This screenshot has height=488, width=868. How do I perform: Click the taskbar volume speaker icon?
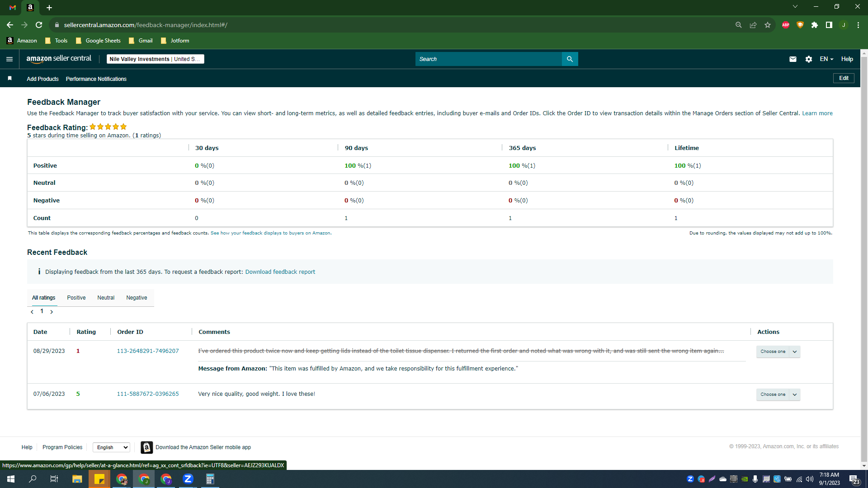(810, 479)
